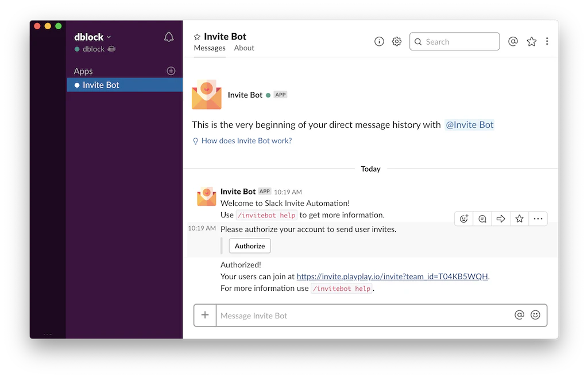The image size is (588, 378).
Task: Open the vertical three-dot overflow menu
Action: (547, 41)
